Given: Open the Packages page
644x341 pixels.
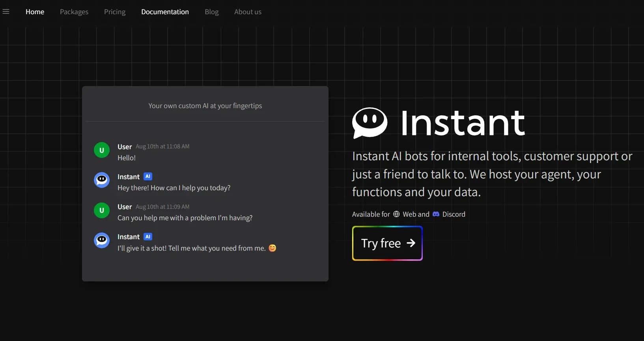Looking at the screenshot, I should coord(74,12).
